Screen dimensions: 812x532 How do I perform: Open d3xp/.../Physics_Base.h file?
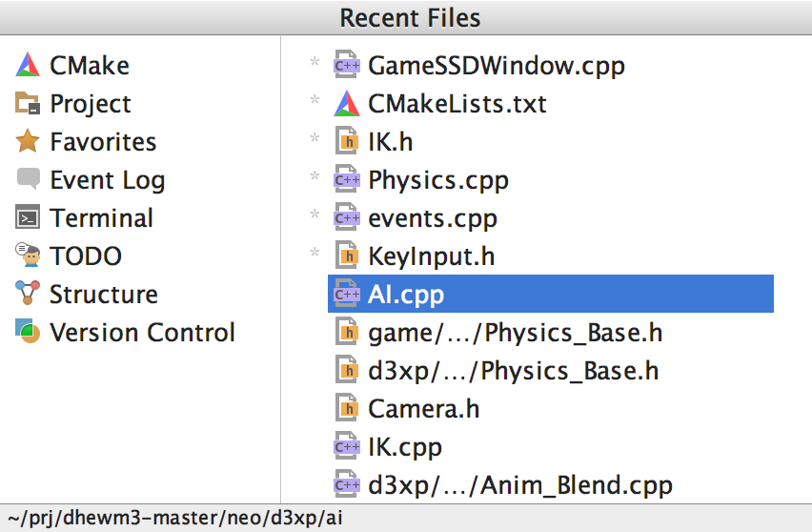(x=513, y=371)
